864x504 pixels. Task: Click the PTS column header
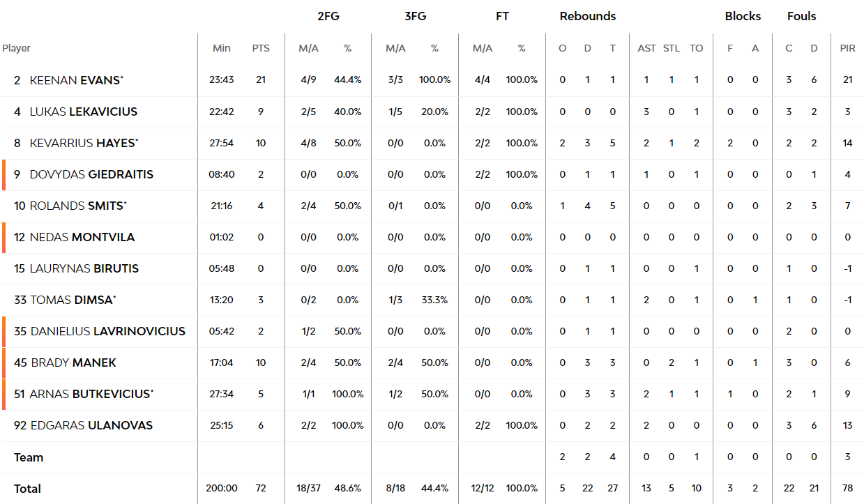[261, 48]
